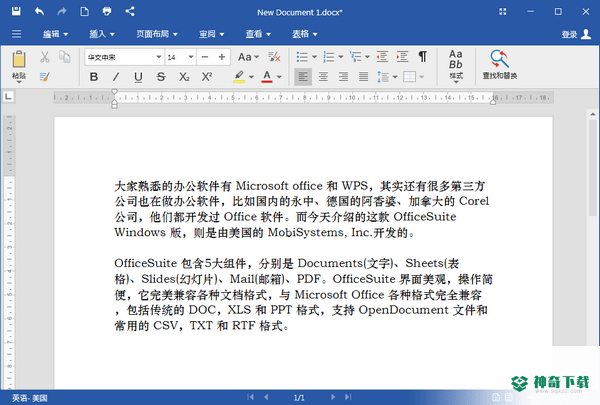
Task: Open the highlight color picker arrow
Action: (251, 77)
